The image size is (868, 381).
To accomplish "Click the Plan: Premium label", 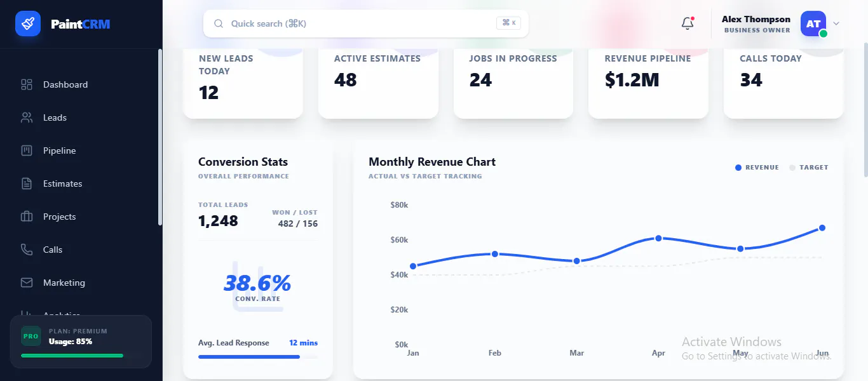I will click(x=78, y=331).
